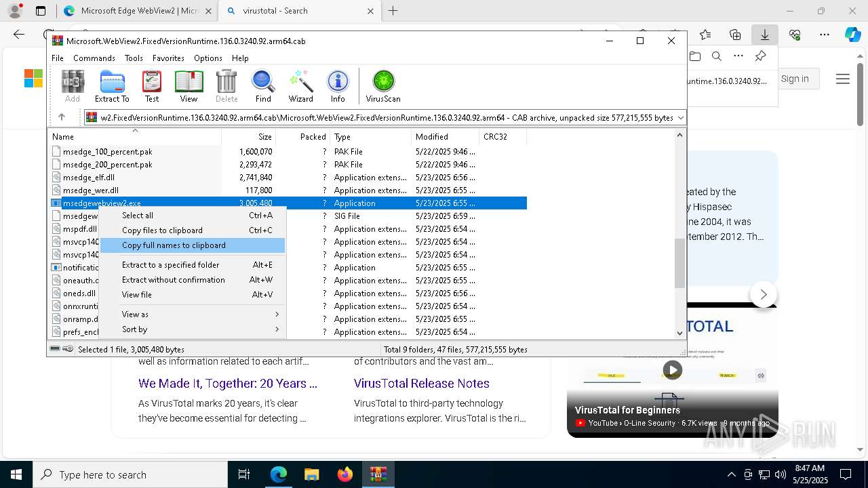
Task: Sort by the Packed column header
Action: (302, 137)
